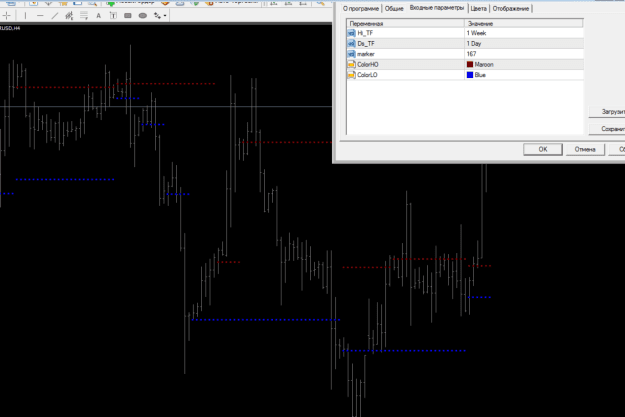Click the 'Переменная' column header
Screen dimensions: 625x417
pos(405,24)
